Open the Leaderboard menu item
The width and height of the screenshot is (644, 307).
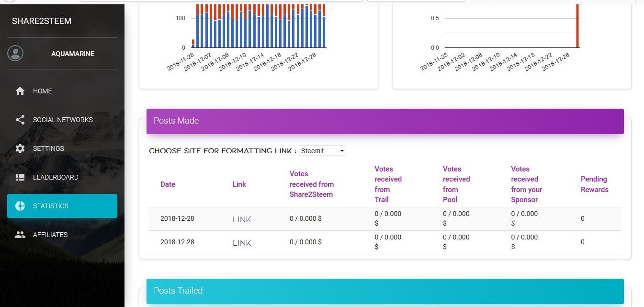pos(62,177)
